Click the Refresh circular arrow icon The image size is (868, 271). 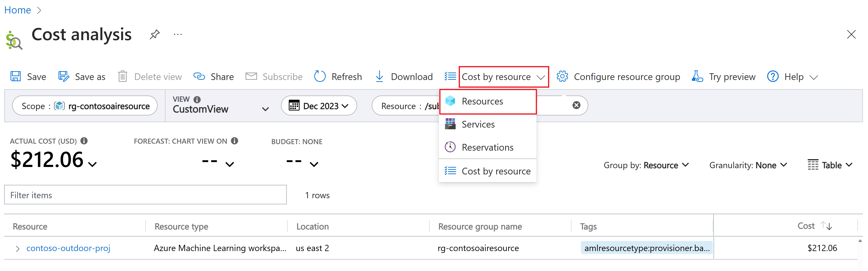[x=320, y=76]
